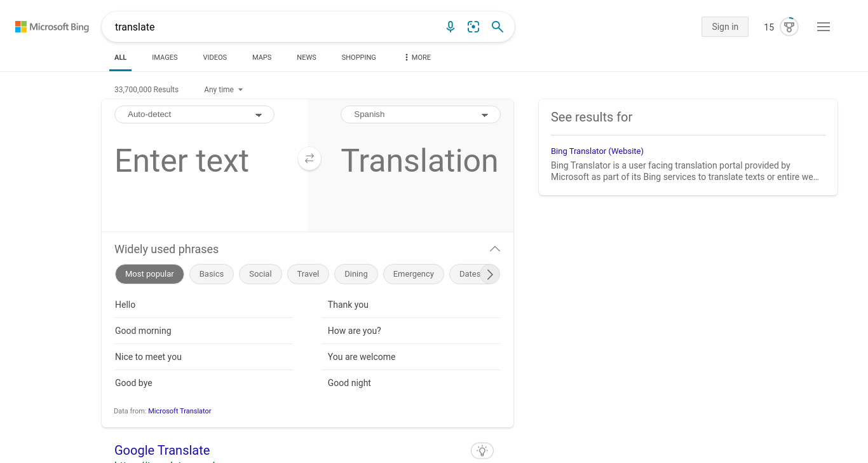868x463 pixels.
Task: Expand the MORE search categories menu
Action: (x=417, y=57)
